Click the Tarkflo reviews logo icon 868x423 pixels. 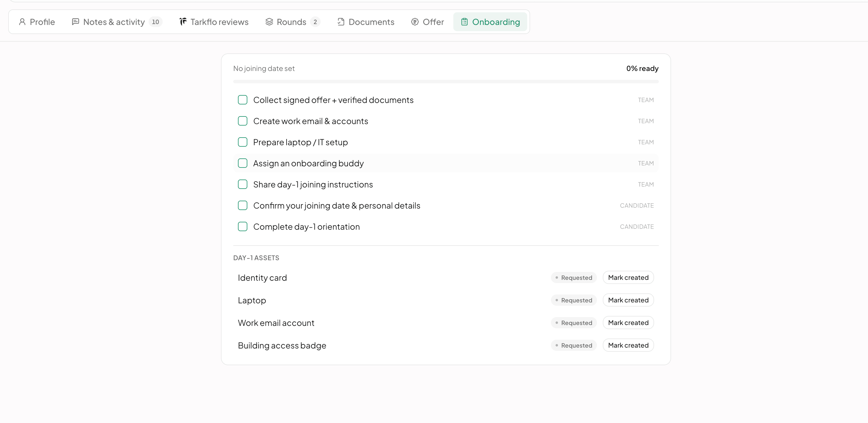coord(183,22)
